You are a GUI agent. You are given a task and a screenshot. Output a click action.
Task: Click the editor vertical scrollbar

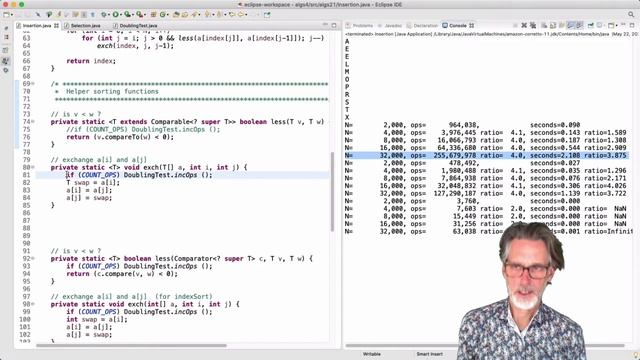click(332, 191)
